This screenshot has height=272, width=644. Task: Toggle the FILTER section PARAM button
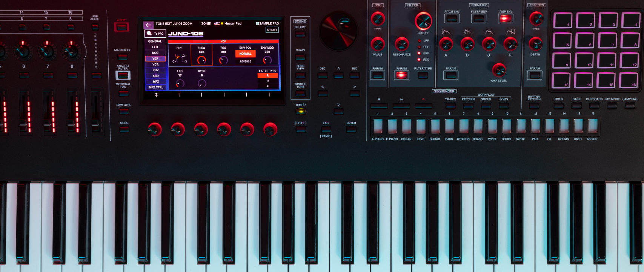[x=401, y=75]
